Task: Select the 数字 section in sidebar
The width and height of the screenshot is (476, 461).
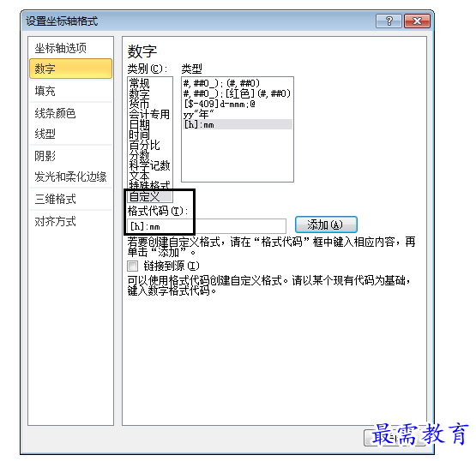Action: 70,69
